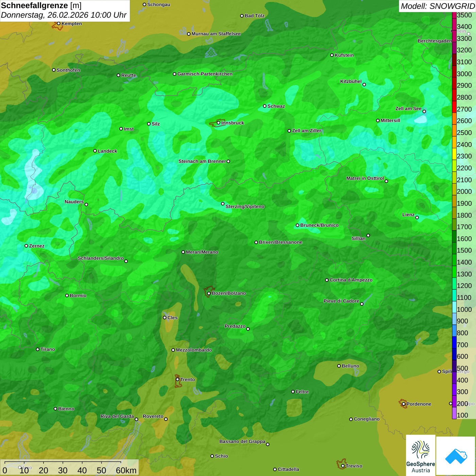Screen dimensions: 476x476
Task: Select the Zernez location dot
Action: pos(26,246)
